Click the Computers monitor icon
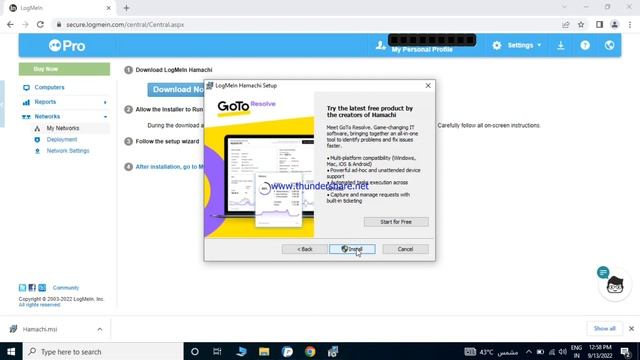The height and width of the screenshot is (360, 640). (26, 87)
